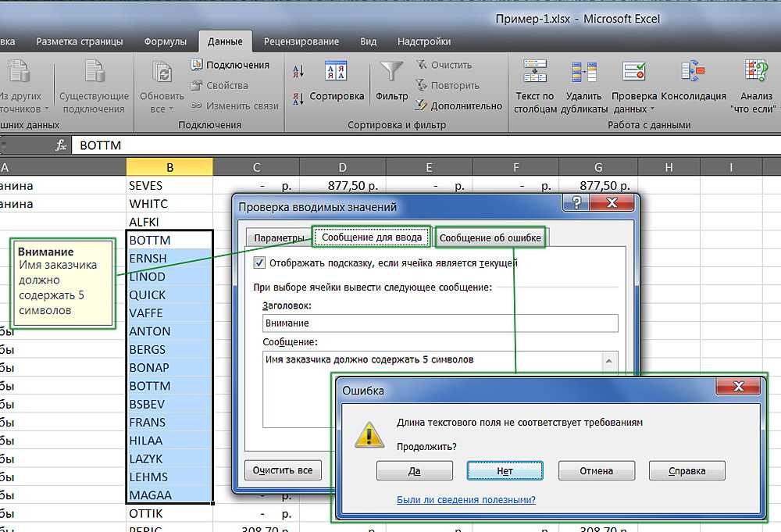This screenshot has width=781, height=532.
Task: Select column G header
Action: 599,167
